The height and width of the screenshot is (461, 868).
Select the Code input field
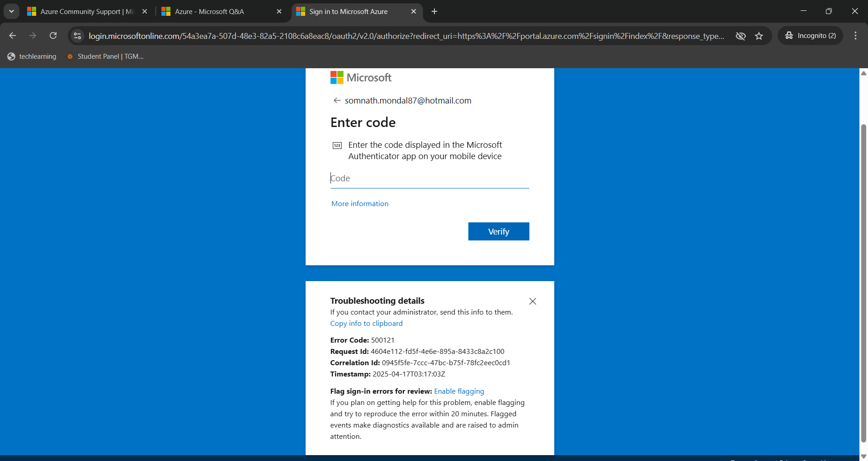tap(429, 178)
